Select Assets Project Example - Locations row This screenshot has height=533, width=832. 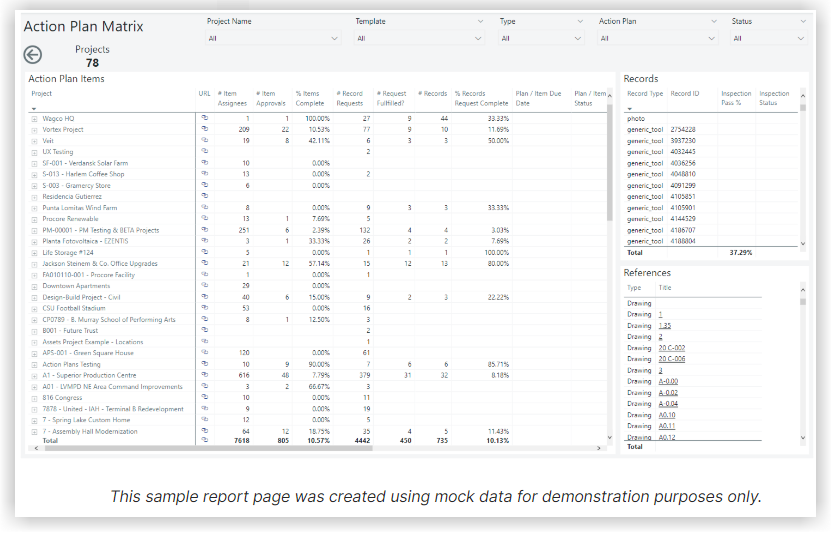coord(93,341)
